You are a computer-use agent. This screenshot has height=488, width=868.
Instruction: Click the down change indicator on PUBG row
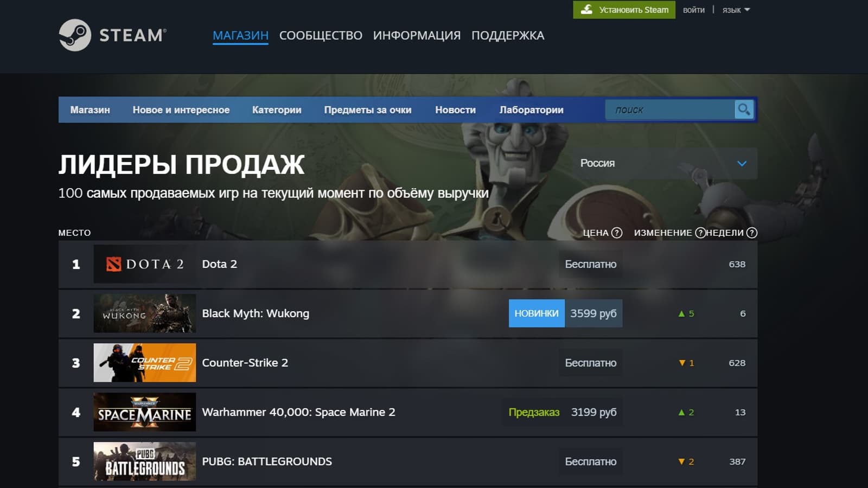[686, 461]
